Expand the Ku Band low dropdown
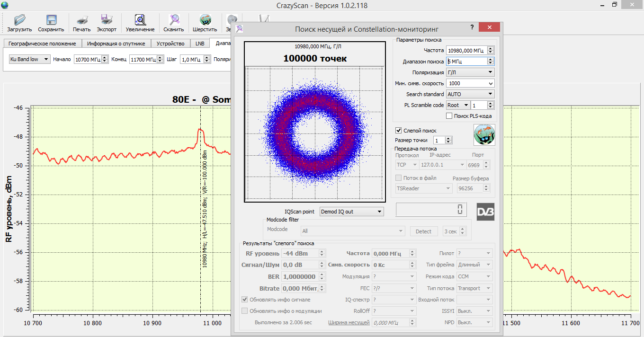The height and width of the screenshot is (337, 644). 29,59
